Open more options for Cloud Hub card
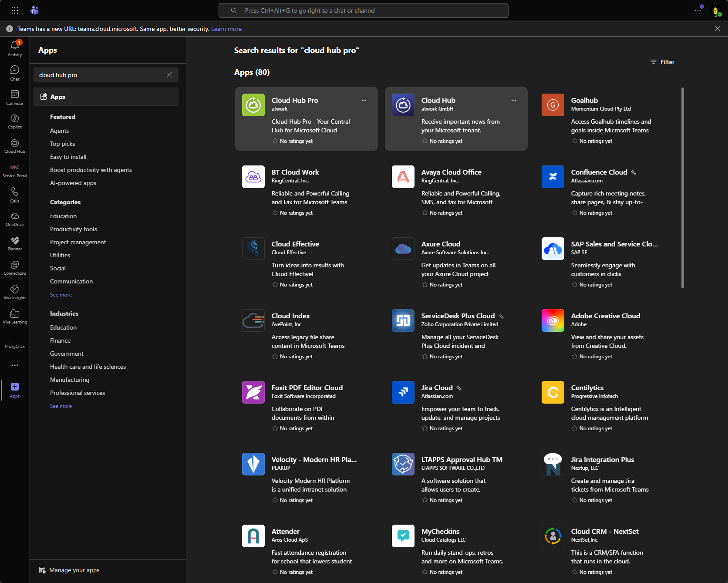This screenshot has width=728, height=583. [514, 101]
